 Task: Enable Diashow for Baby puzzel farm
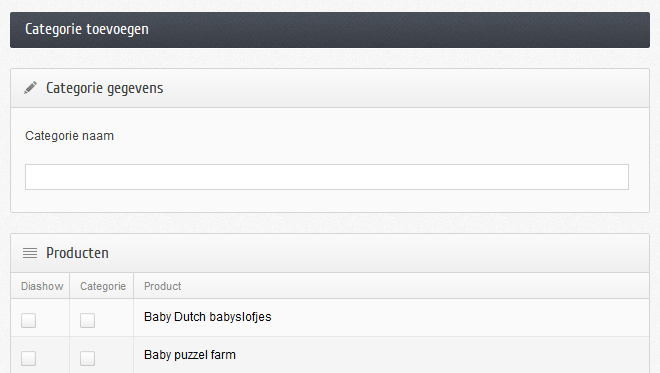click(29, 358)
